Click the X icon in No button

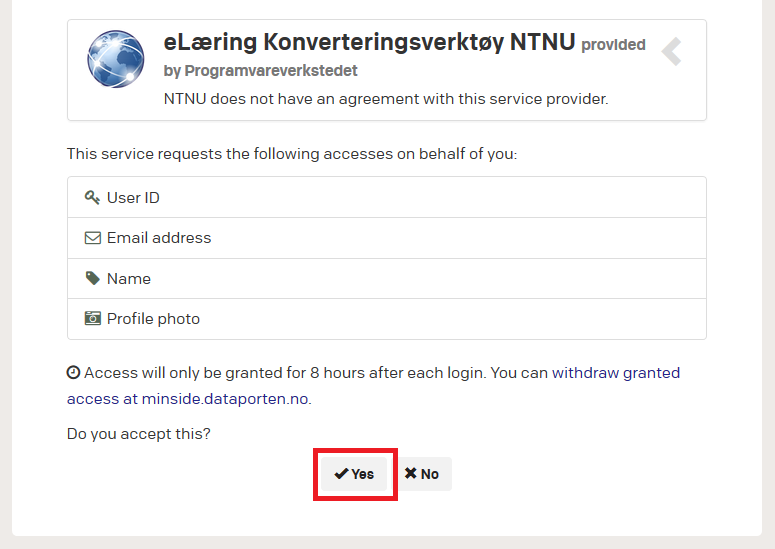tap(410, 473)
